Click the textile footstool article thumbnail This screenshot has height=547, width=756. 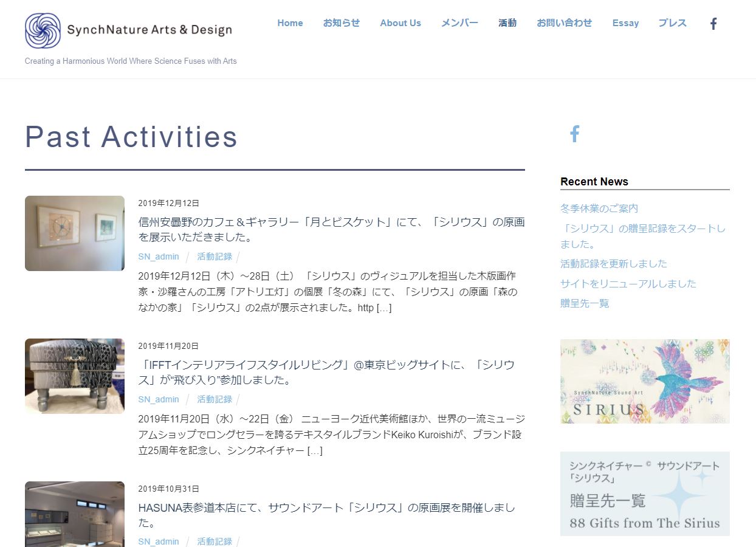(75, 376)
